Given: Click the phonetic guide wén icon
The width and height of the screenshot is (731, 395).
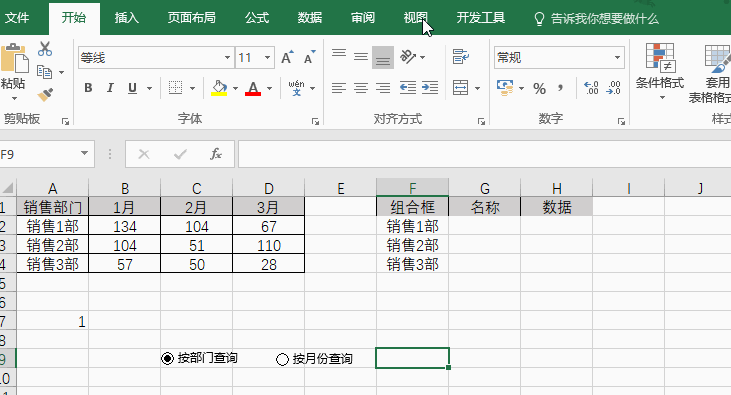Looking at the screenshot, I should pos(297,88).
